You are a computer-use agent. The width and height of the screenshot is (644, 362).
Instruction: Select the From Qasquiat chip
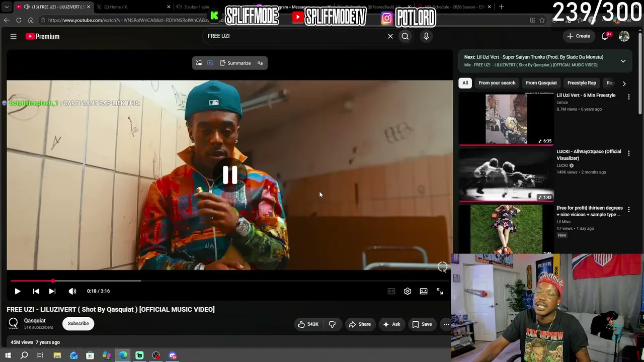(x=541, y=83)
